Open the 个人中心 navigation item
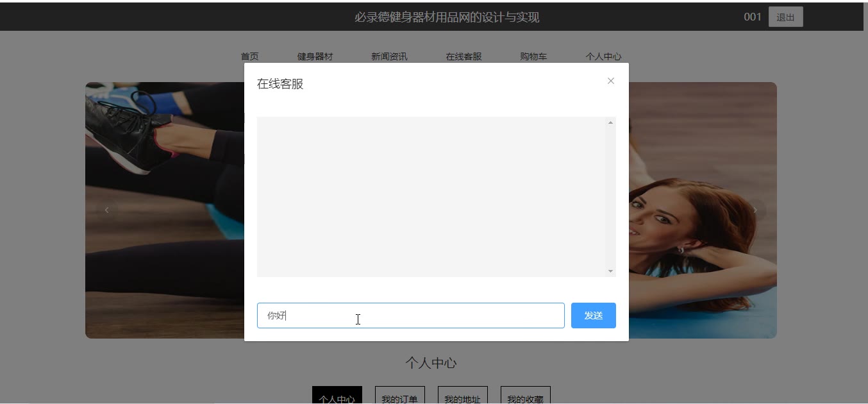 click(603, 56)
